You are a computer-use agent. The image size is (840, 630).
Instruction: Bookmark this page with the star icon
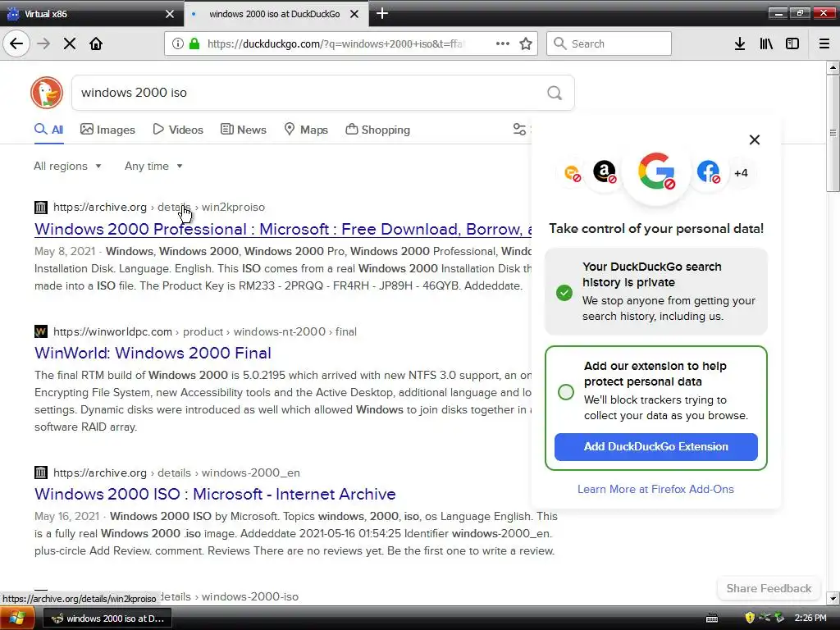(x=526, y=43)
